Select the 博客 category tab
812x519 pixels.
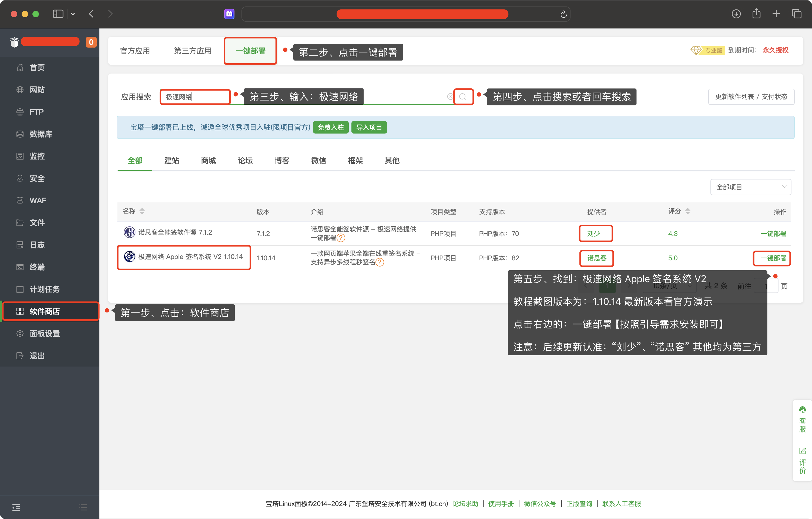282,161
